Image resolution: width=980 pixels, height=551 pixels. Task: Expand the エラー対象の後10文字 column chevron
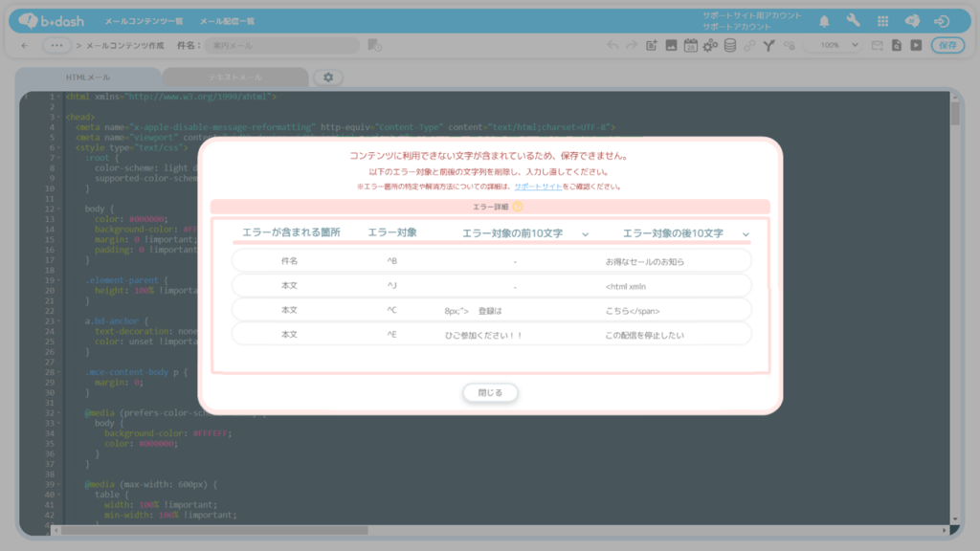[746, 234]
